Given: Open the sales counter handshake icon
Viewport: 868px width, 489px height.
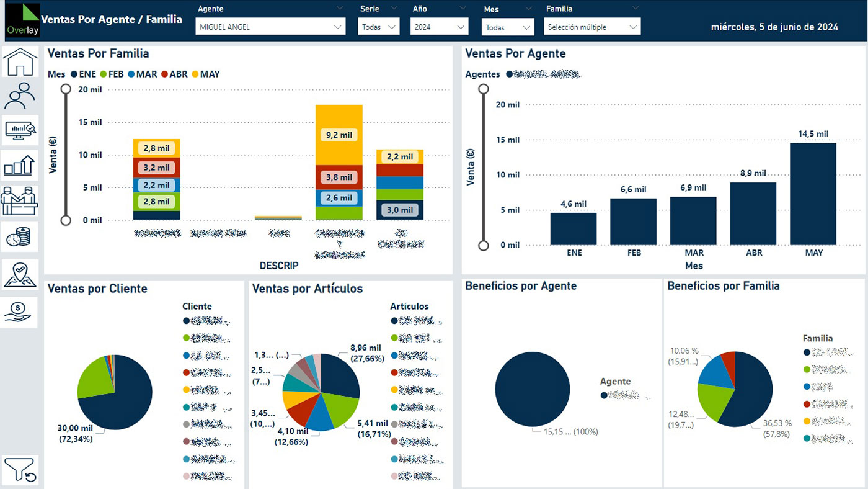Looking at the screenshot, I should tap(20, 200).
